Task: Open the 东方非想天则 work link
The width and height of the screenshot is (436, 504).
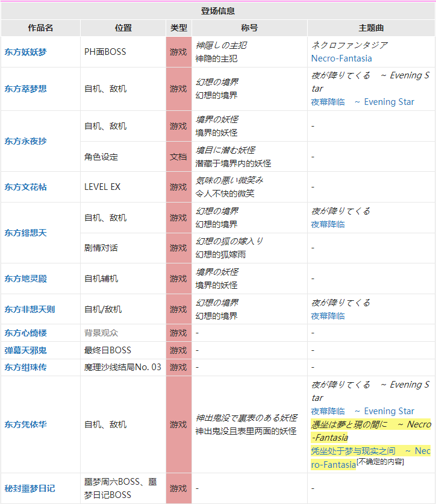Action: coord(30,309)
